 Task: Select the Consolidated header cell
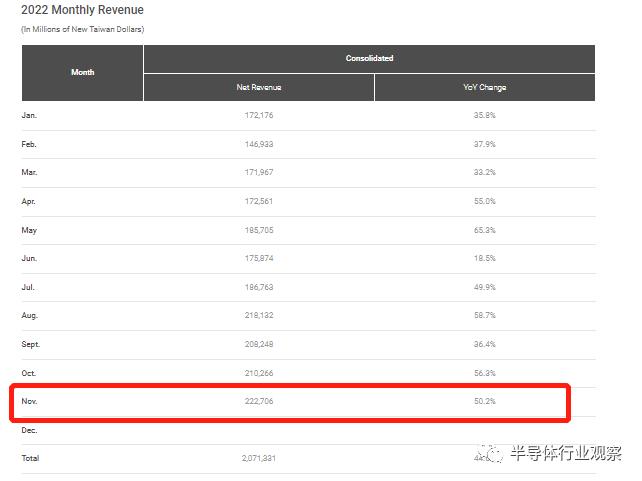(369, 59)
